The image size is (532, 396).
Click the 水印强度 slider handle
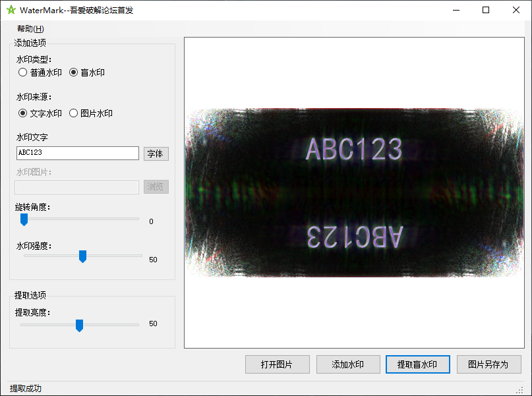pyautogui.click(x=82, y=256)
